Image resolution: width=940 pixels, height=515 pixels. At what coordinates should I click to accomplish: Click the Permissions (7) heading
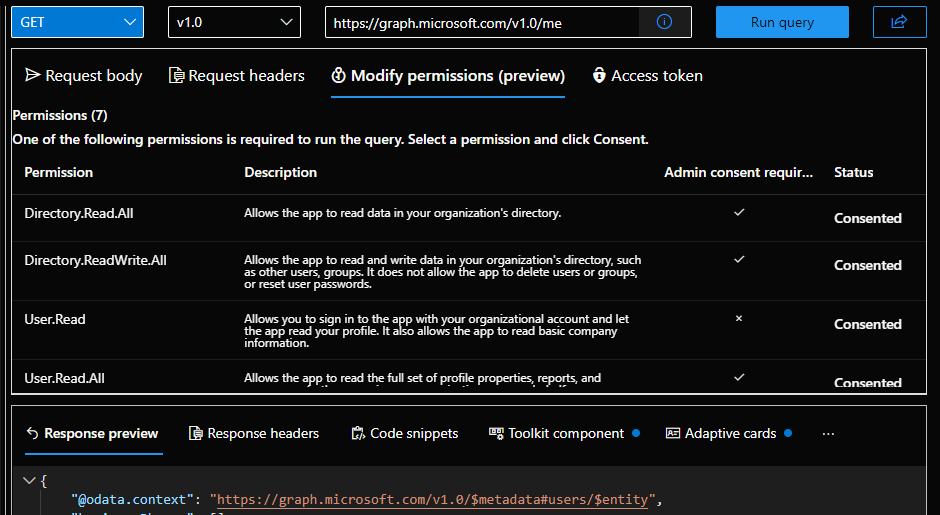point(60,115)
